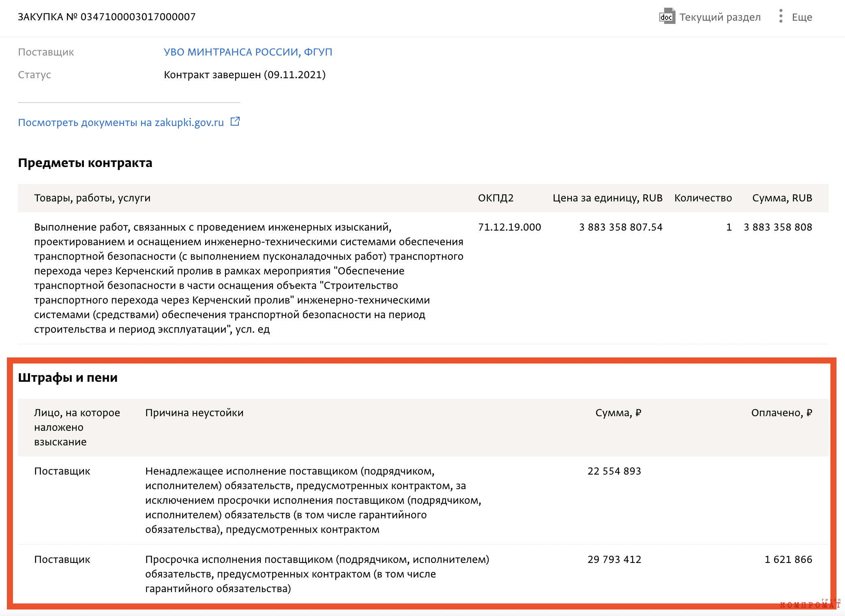The width and height of the screenshot is (845, 616).
Task: Select the paid amount 1 621 866
Action: coord(788,559)
